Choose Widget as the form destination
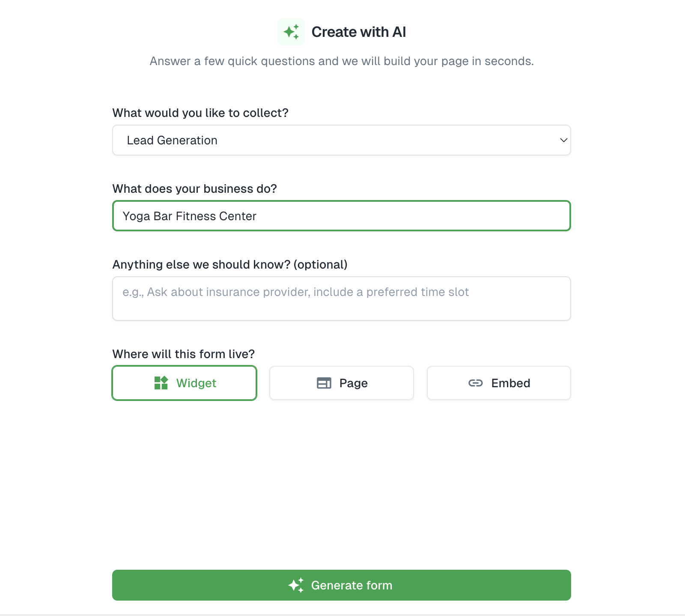 tap(184, 383)
